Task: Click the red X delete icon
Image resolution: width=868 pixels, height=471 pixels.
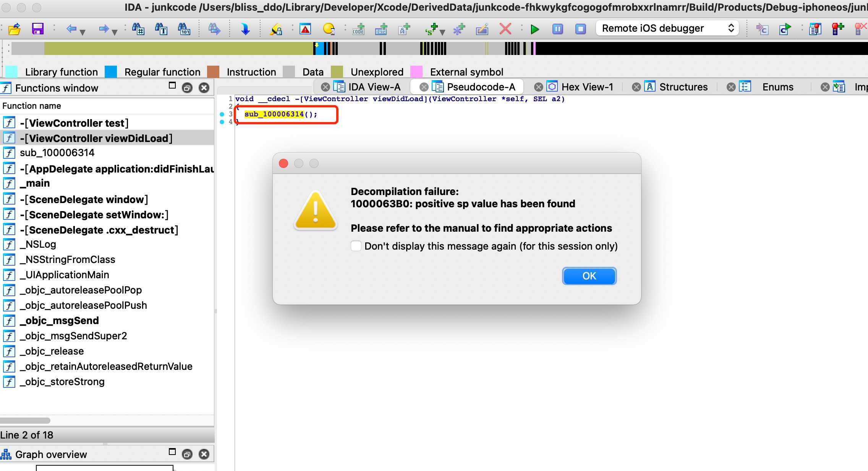Action: pyautogui.click(x=505, y=29)
